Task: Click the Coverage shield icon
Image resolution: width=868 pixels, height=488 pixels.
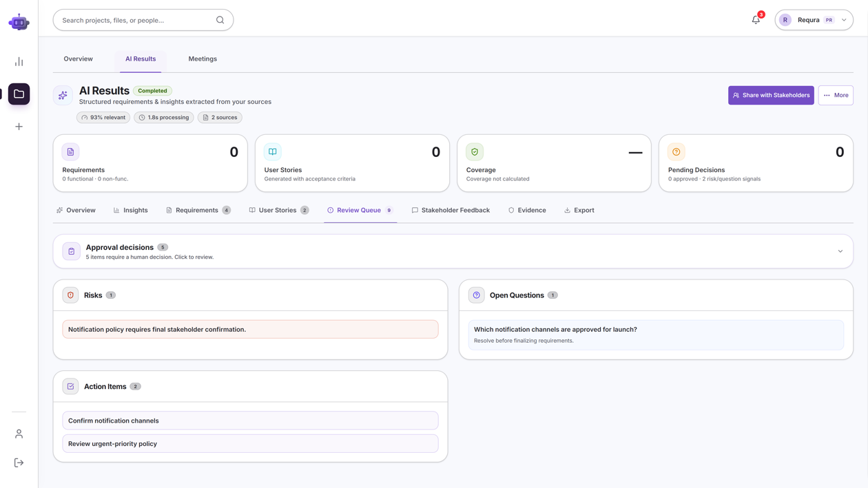Action: [475, 151]
